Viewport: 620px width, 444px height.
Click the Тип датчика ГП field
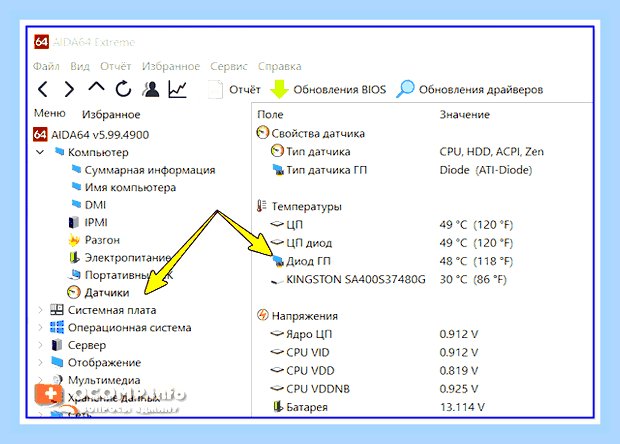pyautogui.click(x=327, y=170)
